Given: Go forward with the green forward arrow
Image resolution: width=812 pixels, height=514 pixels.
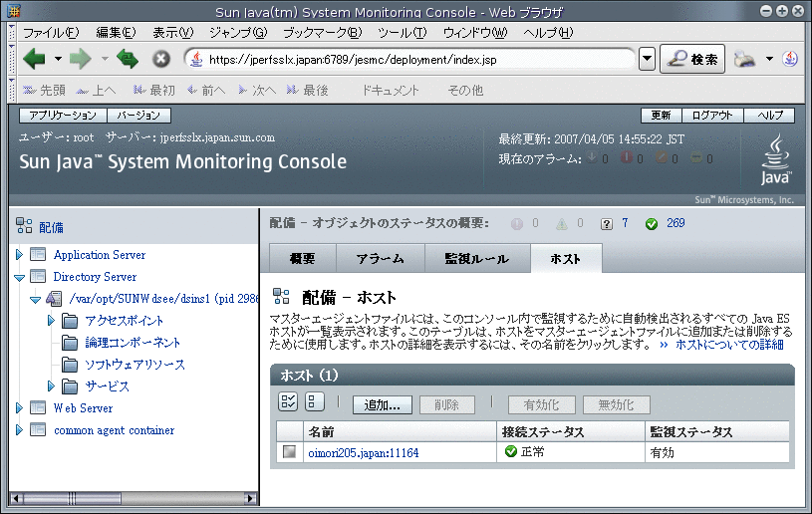Looking at the screenshot, I should pos(80,59).
